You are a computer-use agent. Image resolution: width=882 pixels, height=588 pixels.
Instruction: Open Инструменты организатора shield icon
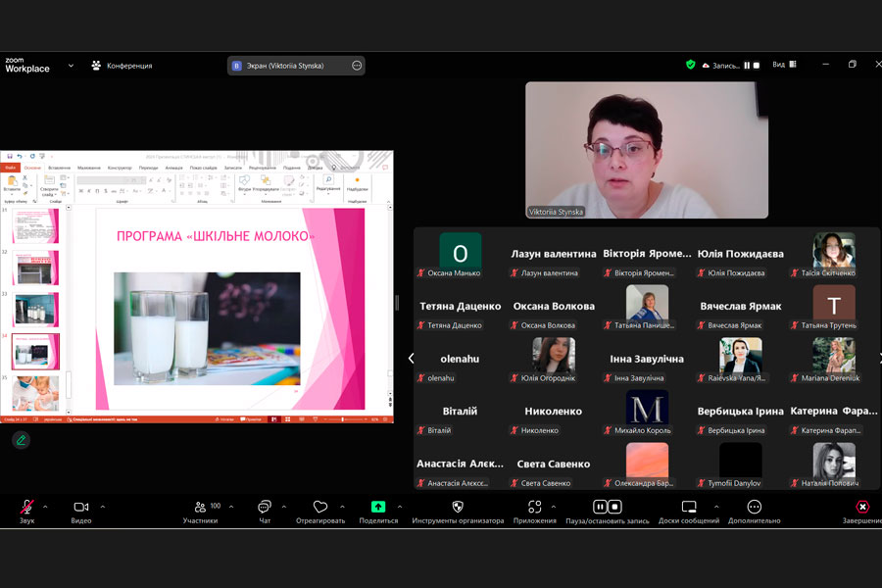(x=458, y=507)
